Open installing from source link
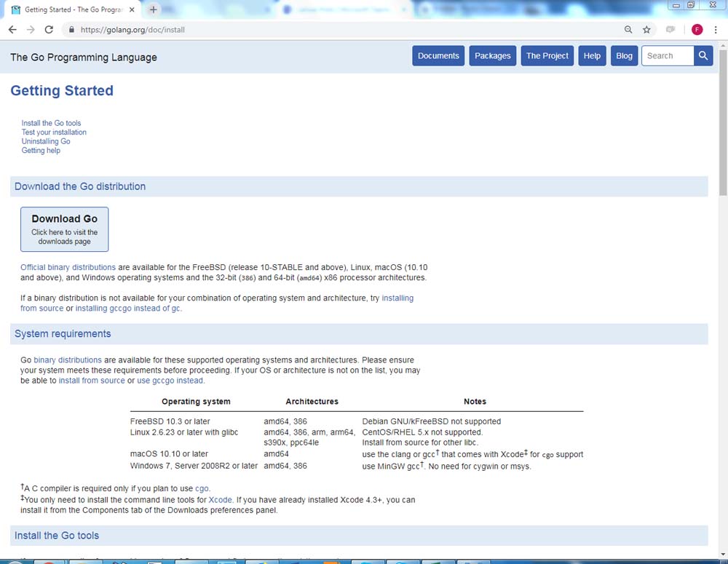The height and width of the screenshot is (564, 728). pyautogui.click(x=397, y=298)
